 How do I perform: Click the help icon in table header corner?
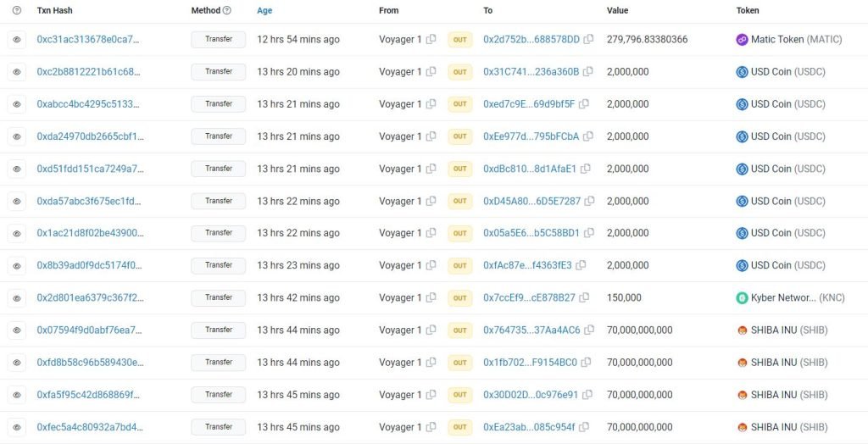(17, 10)
